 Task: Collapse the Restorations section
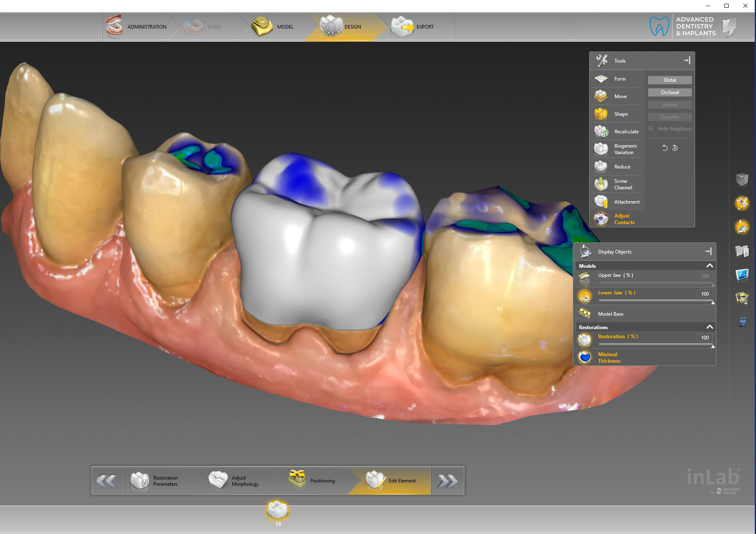[709, 327]
